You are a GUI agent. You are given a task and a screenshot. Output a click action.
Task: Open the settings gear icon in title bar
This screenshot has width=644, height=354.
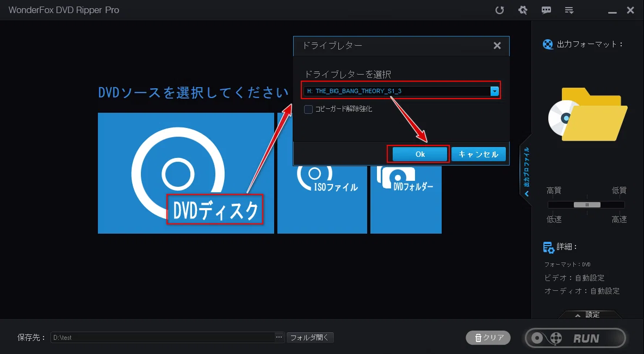point(523,10)
